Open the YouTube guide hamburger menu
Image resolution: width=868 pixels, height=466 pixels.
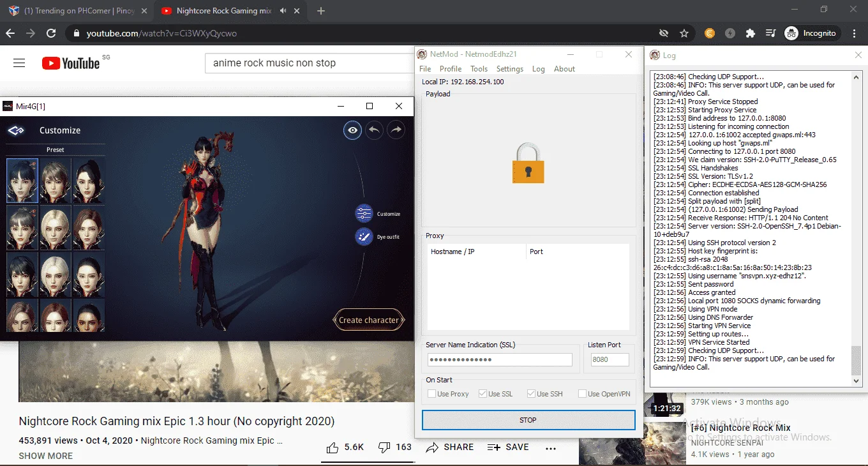point(19,63)
